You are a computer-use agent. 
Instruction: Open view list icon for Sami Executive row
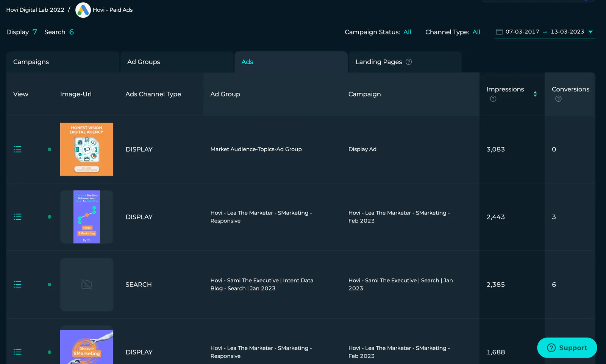[17, 285]
